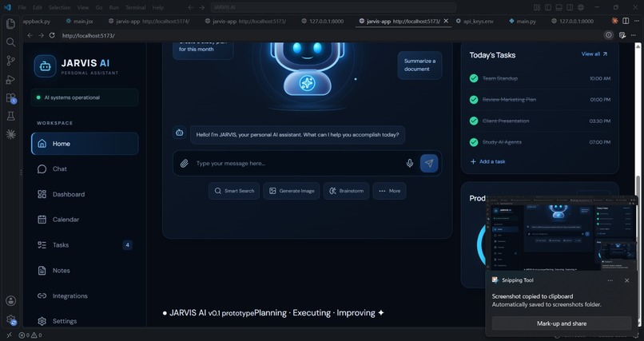Click the send message arrow button
The height and width of the screenshot is (341, 644).
click(x=429, y=164)
